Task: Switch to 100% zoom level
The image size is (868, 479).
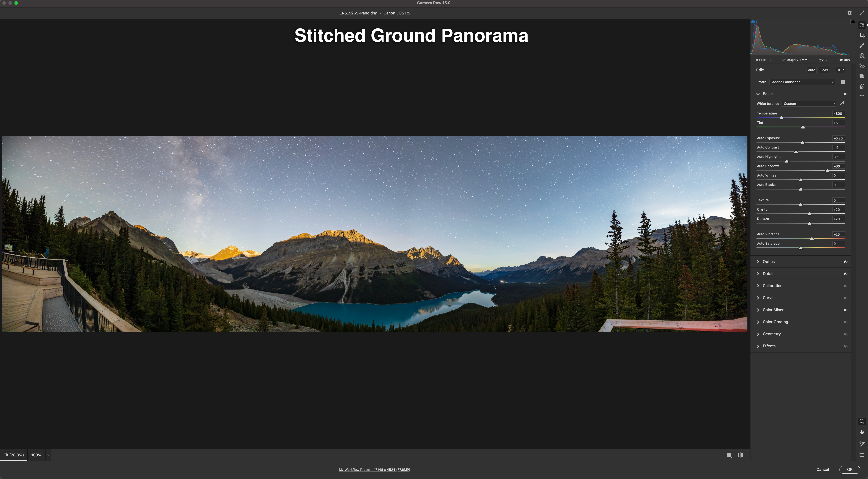Action: tap(36, 455)
